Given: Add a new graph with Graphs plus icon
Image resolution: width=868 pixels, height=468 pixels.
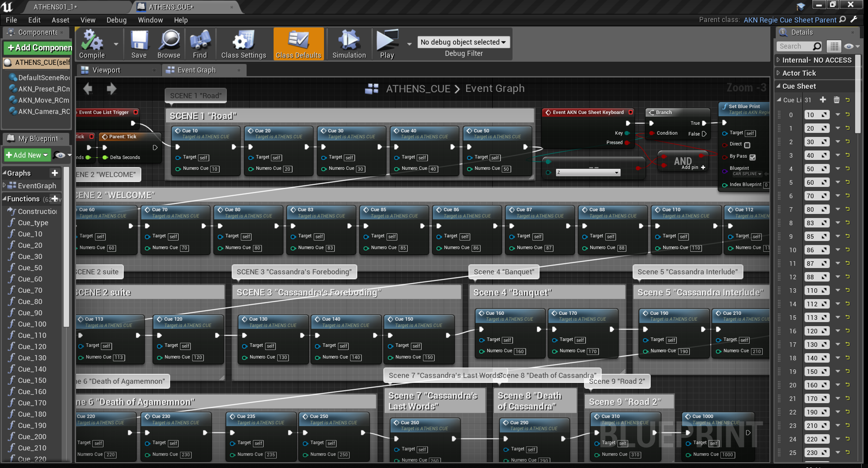Looking at the screenshot, I should [x=55, y=173].
